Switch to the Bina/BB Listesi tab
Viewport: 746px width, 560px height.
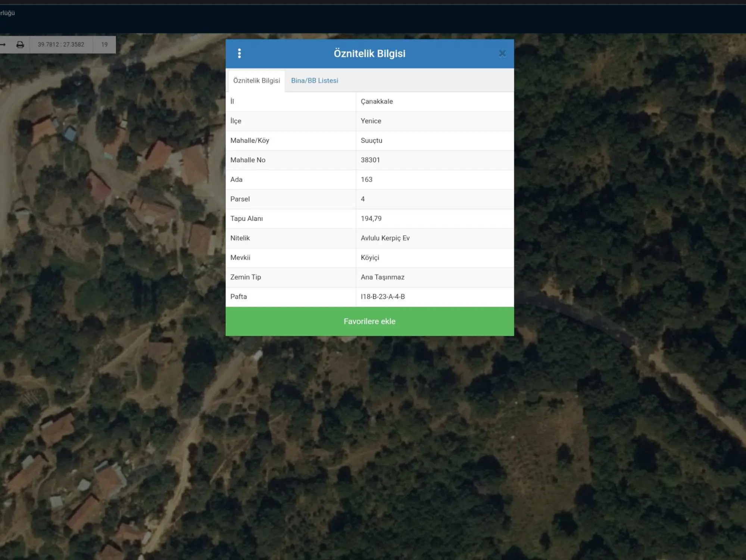[315, 81]
